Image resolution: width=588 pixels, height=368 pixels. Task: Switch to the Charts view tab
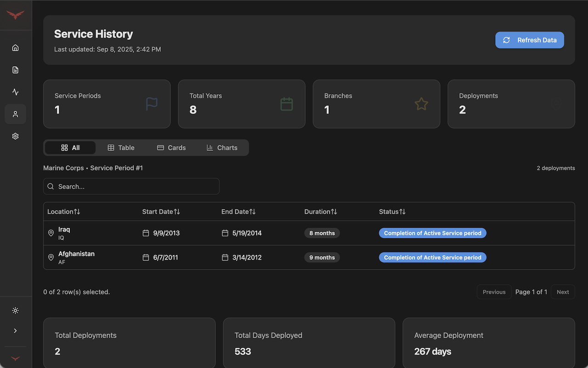(x=222, y=148)
